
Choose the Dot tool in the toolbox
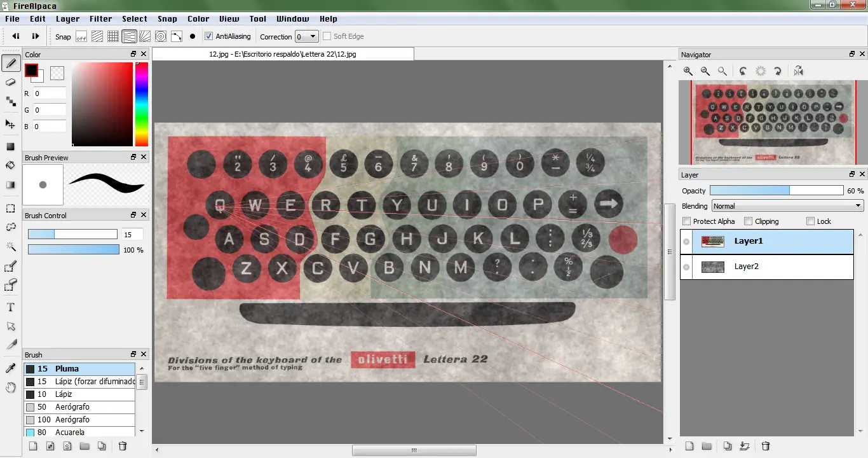coord(10,101)
